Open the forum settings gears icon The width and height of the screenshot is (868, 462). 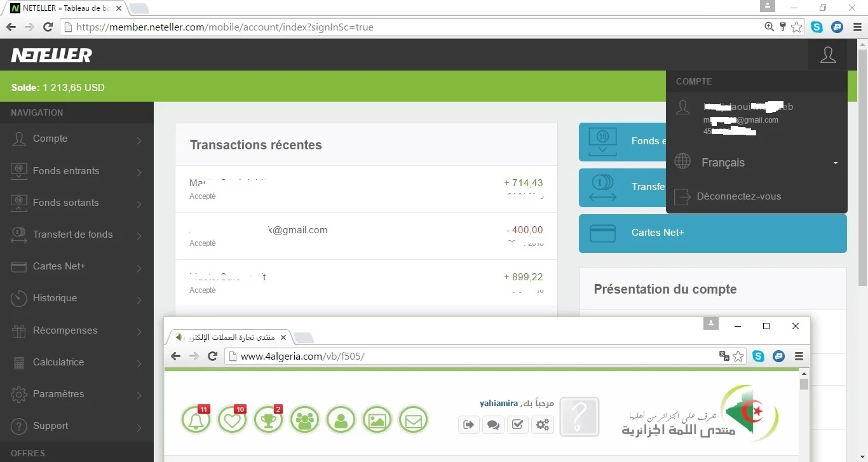pos(543,425)
